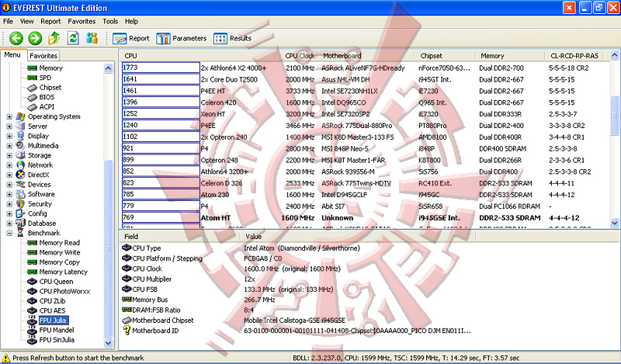This screenshot has width=621, height=364.
Task: Expand the Server tree node
Action: point(9,127)
